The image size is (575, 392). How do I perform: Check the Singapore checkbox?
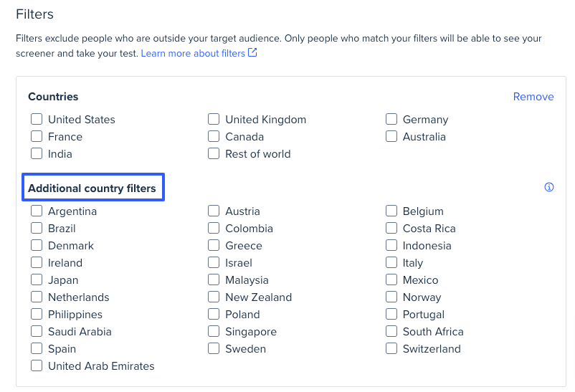point(214,331)
